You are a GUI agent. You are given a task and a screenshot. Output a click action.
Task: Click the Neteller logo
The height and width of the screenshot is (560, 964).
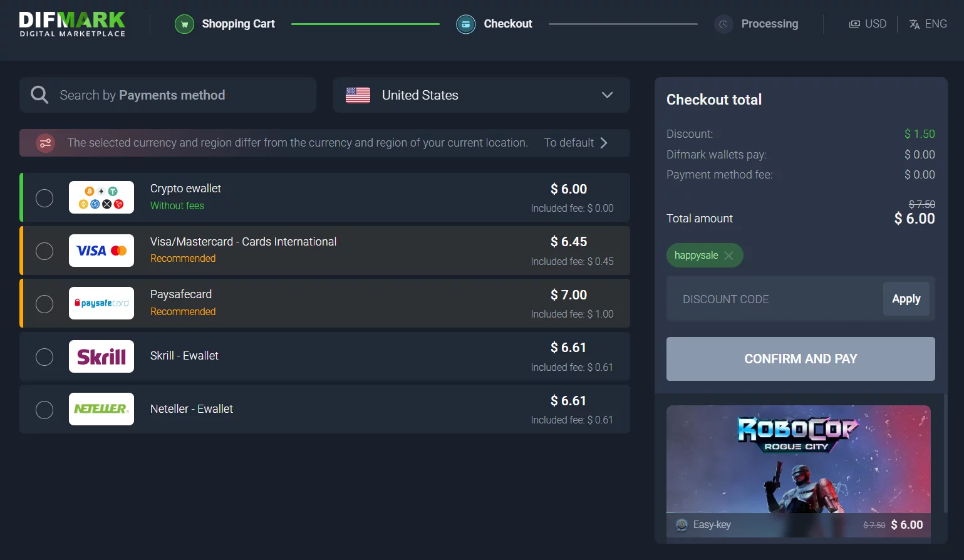pyautogui.click(x=101, y=409)
